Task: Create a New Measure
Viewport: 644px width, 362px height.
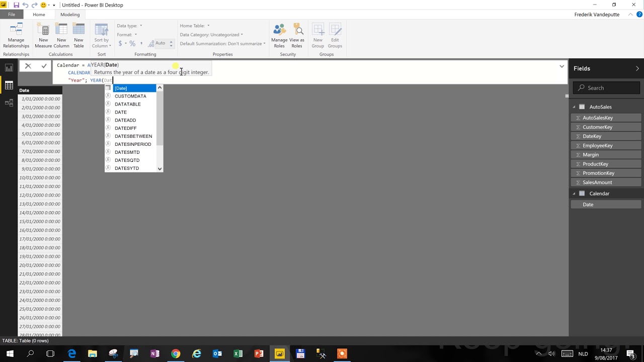Action: point(43,36)
